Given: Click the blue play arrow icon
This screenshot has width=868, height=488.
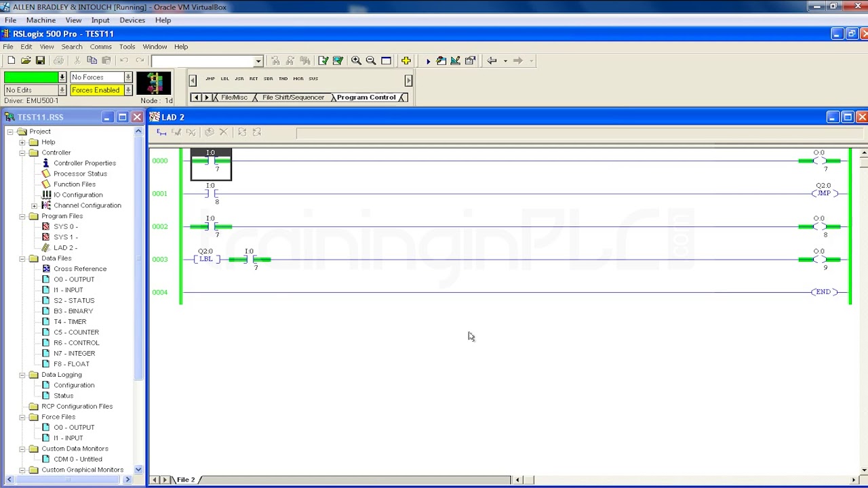Looking at the screenshot, I should (x=428, y=61).
